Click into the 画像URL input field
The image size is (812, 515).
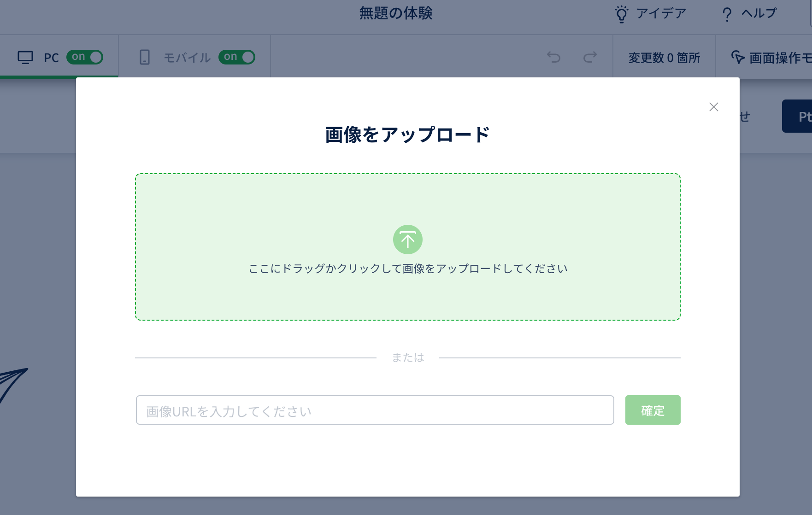(x=375, y=410)
